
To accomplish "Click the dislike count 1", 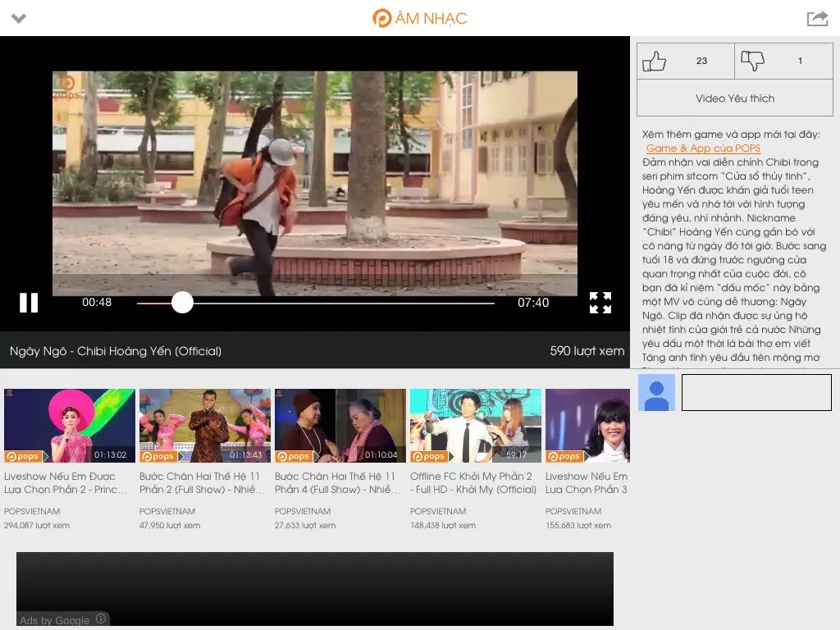I will (x=800, y=61).
